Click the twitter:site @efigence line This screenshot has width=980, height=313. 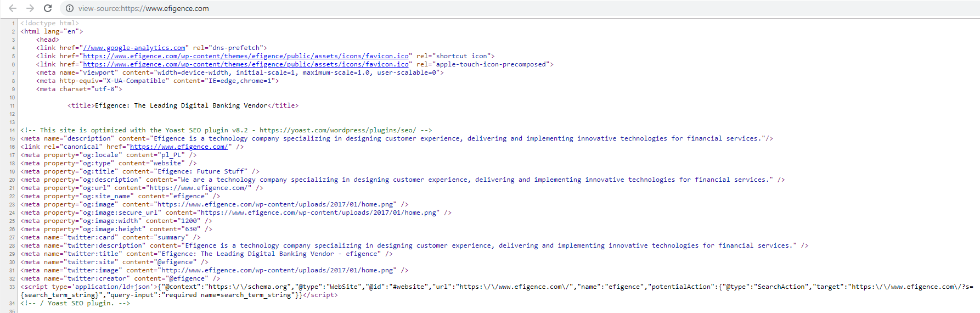[x=115, y=262]
